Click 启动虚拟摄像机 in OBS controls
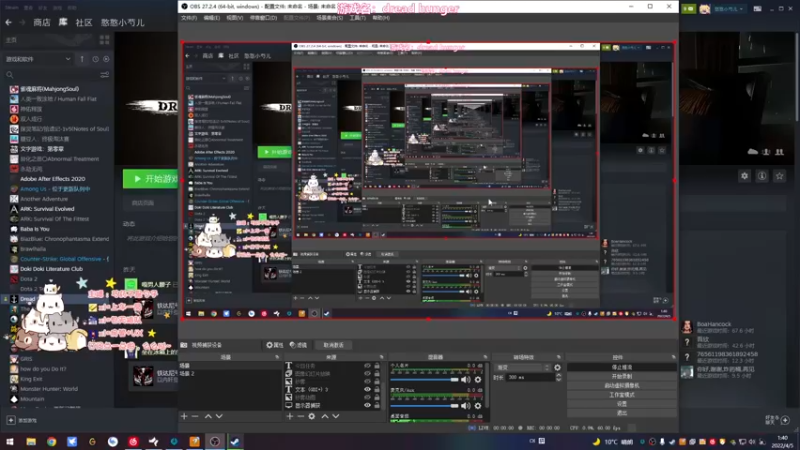This screenshot has height=450, width=800. (x=621, y=386)
